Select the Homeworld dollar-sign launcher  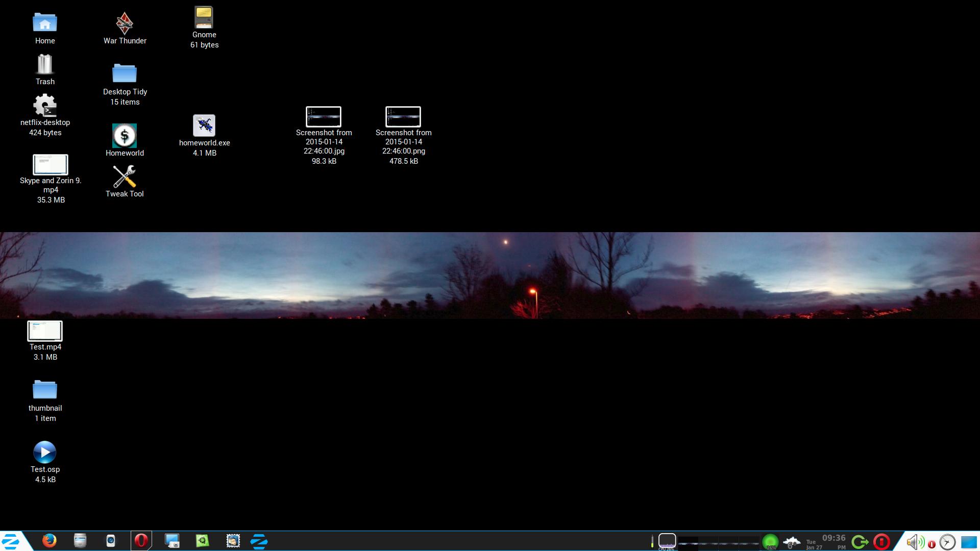pyautogui.click(x=125, y=136)
